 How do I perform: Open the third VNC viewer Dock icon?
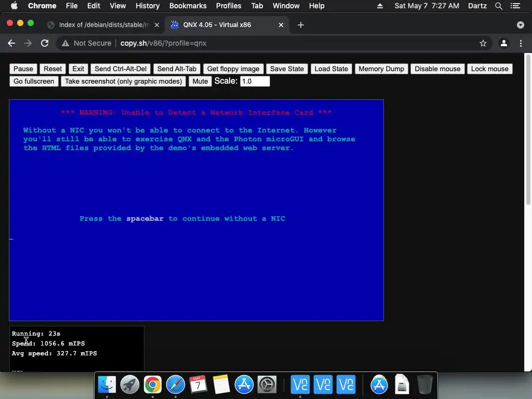pyautogui.click(x=345, y=384)
